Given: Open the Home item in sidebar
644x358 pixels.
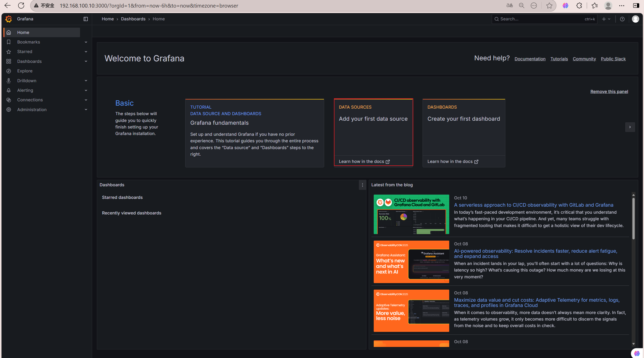Looking at the screenshot, I should [42, 32].
